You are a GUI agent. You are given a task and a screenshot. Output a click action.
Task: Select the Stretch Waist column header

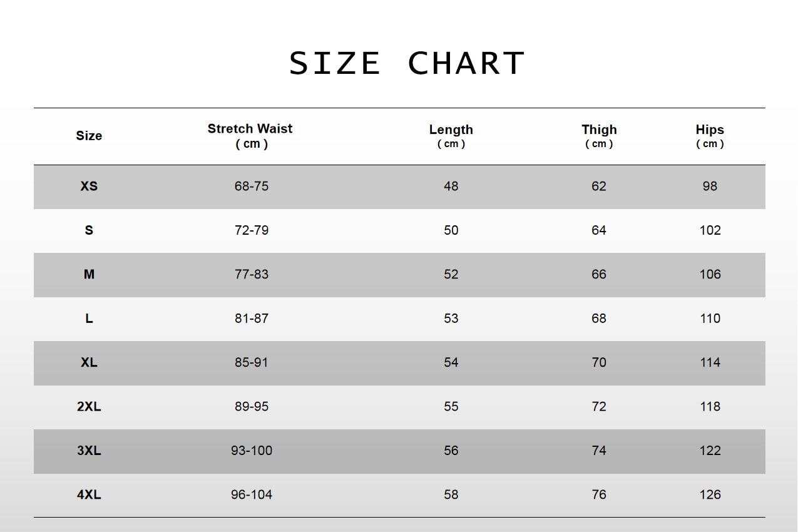(250, 136)
